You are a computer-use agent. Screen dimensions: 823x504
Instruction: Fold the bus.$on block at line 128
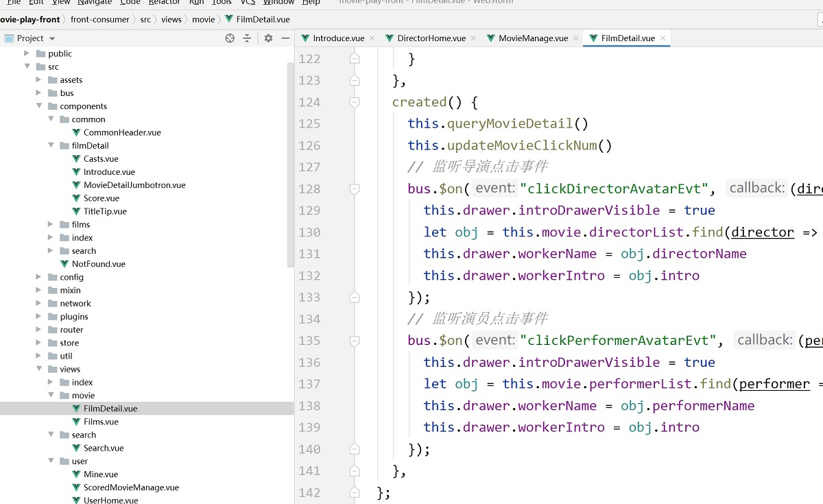[355, 189]
